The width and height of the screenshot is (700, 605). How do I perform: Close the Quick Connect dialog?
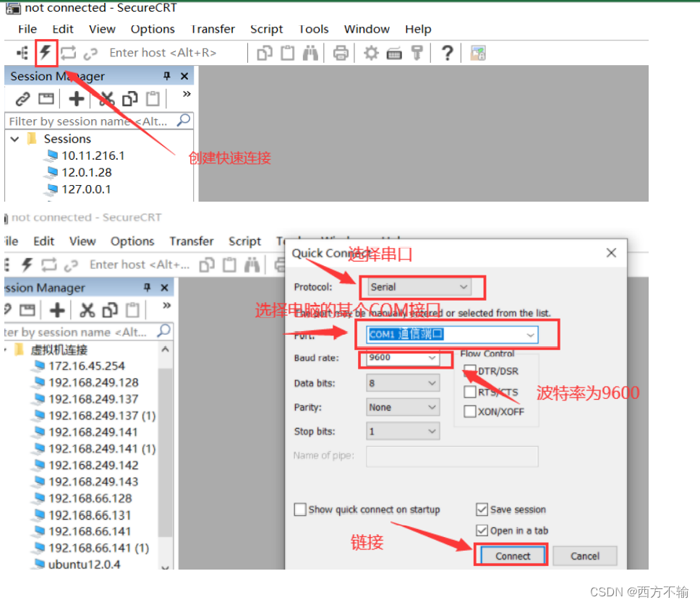611,253
